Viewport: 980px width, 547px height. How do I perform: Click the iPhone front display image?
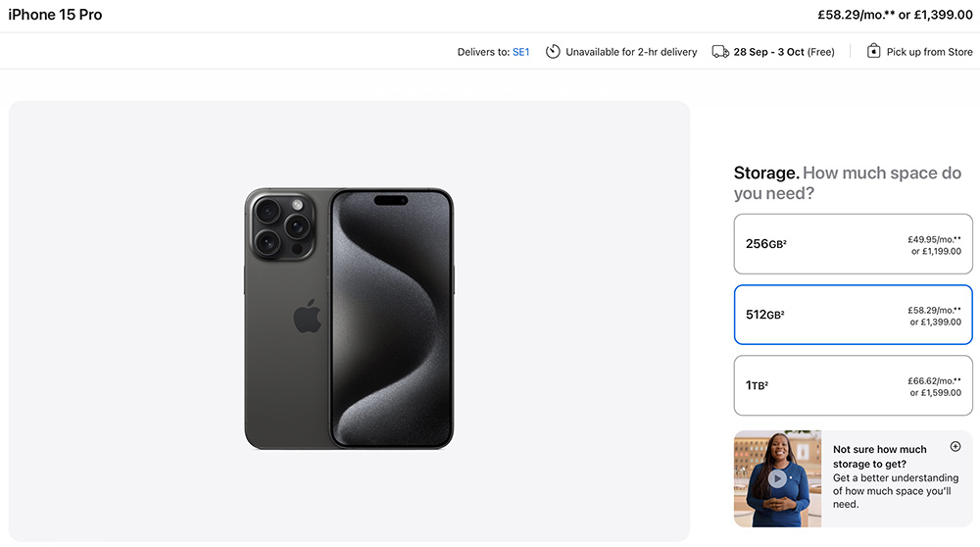click(x=391, y=318)
